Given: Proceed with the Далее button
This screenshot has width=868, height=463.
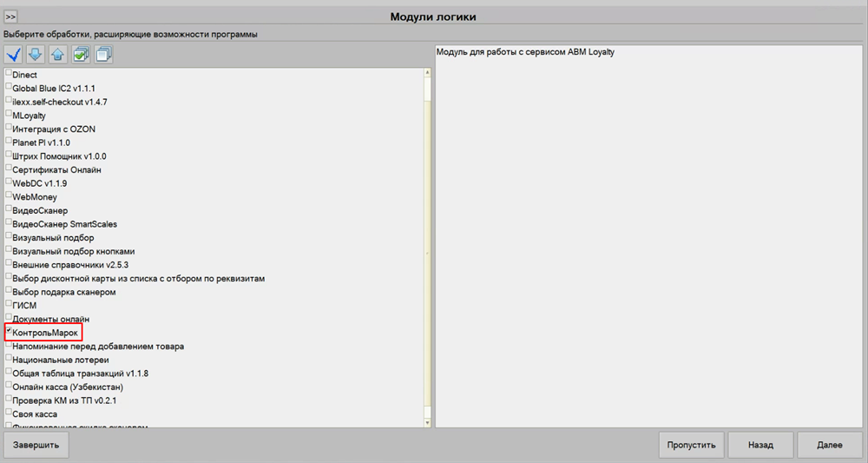Looking at the screenshot, I should [x=829, y=445].
